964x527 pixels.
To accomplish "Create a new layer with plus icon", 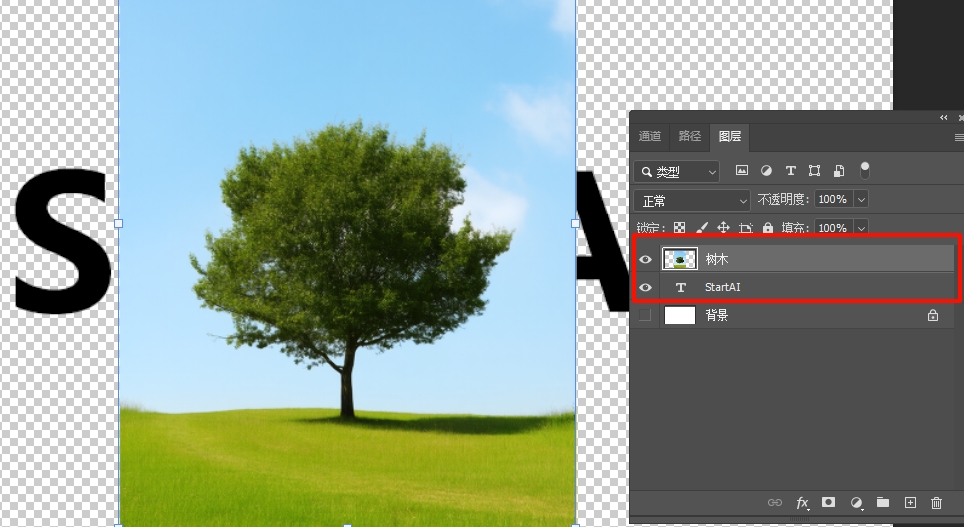I will click(910, 503).
